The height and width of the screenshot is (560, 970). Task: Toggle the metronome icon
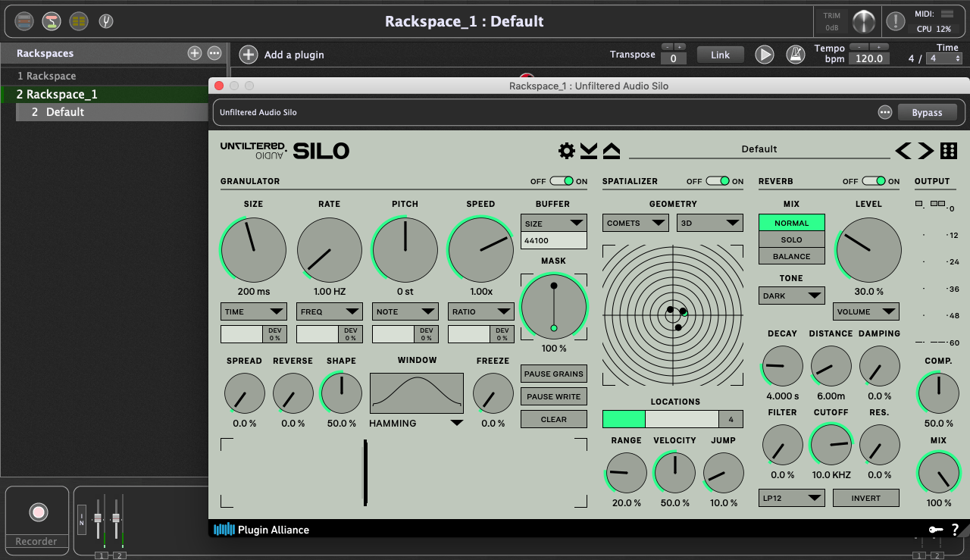coord(795,55)
